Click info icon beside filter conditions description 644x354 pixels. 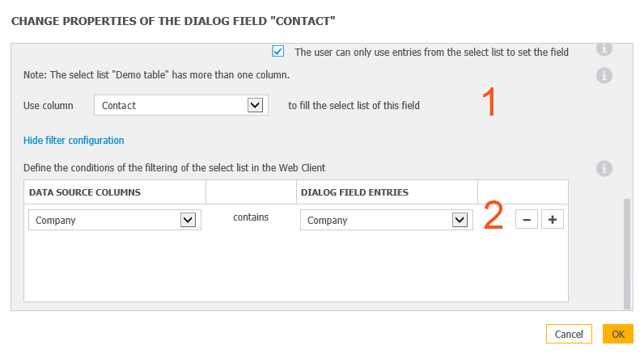[604, 169]
